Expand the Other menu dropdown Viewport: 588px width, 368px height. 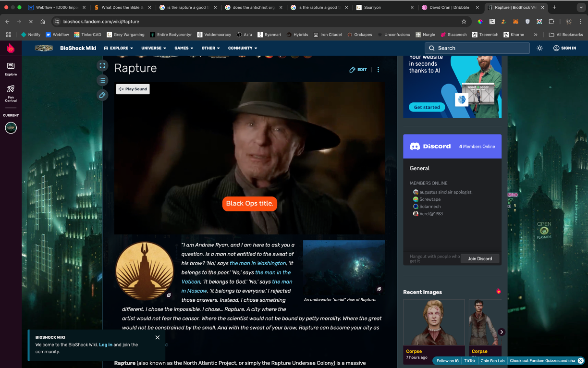pyautogui.click(x=210, y=48)
